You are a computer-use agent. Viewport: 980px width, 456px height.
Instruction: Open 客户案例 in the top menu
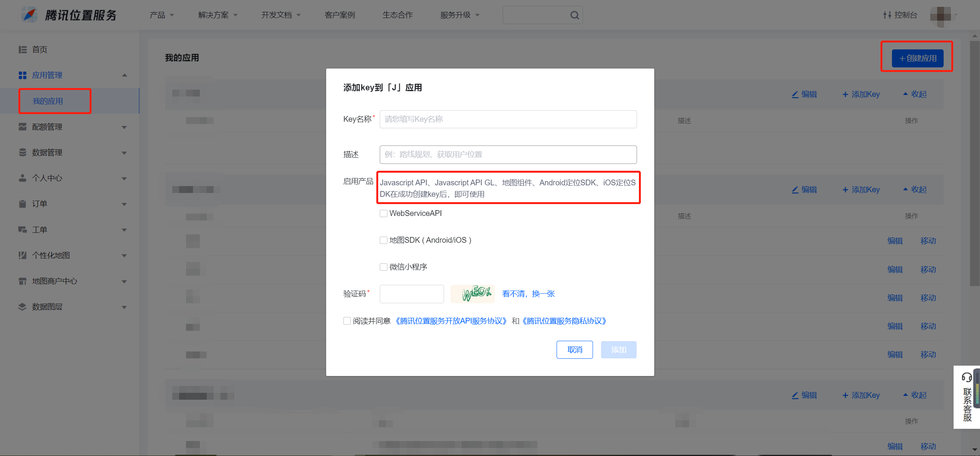click(x=340, y=15)
